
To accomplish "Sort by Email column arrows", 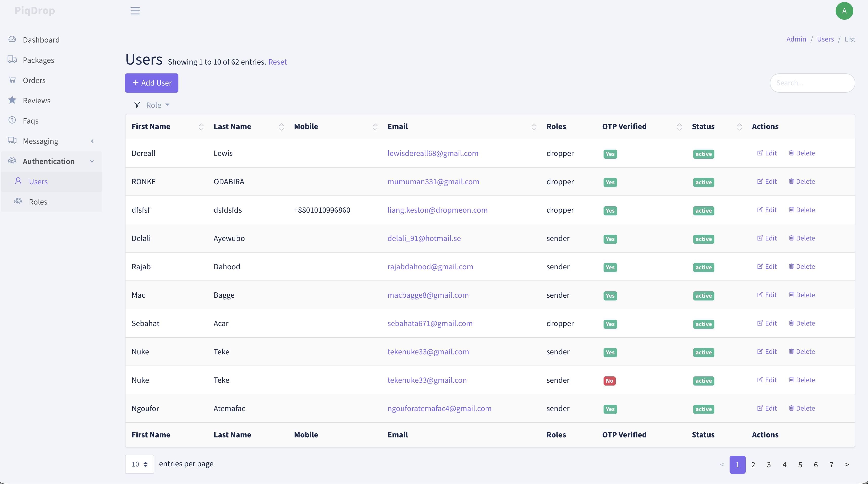I will [x=534, y=127].
